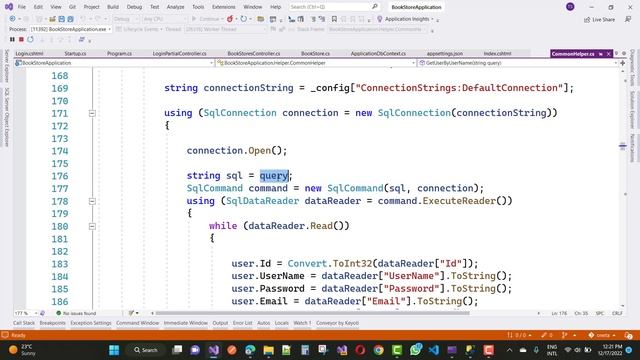Screen dimensions: 640x360
Task: Open the feedback icon below window controls
Action: [628, 19]
